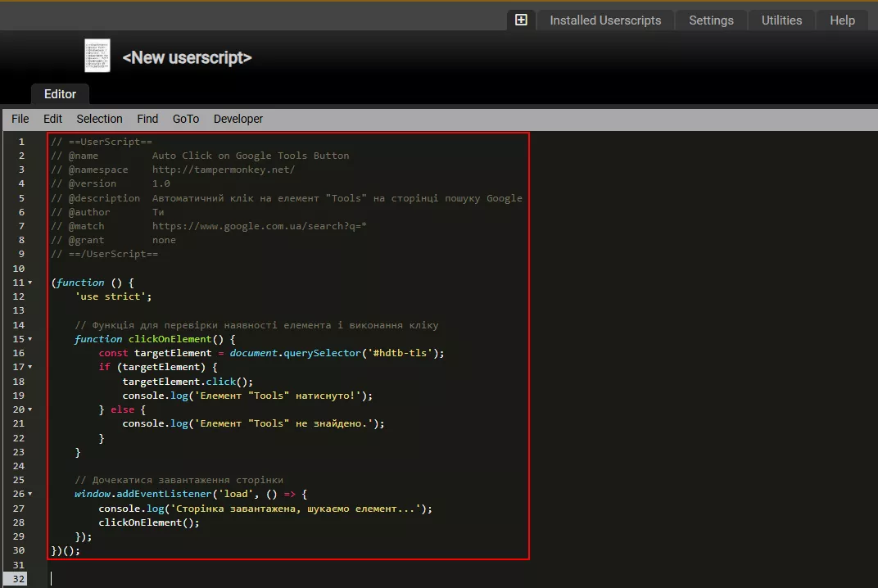Click the 'targetElement.click();' statement
Screen dimensions: 878x588
[x=188, y=382]
